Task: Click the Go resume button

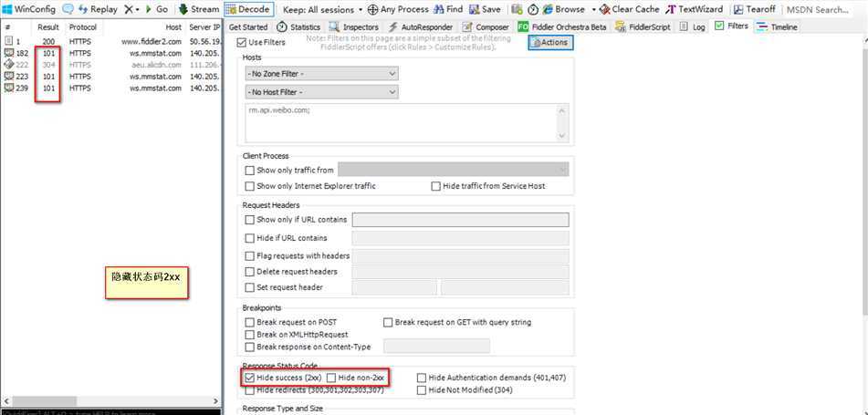Action: click(156, 9)
